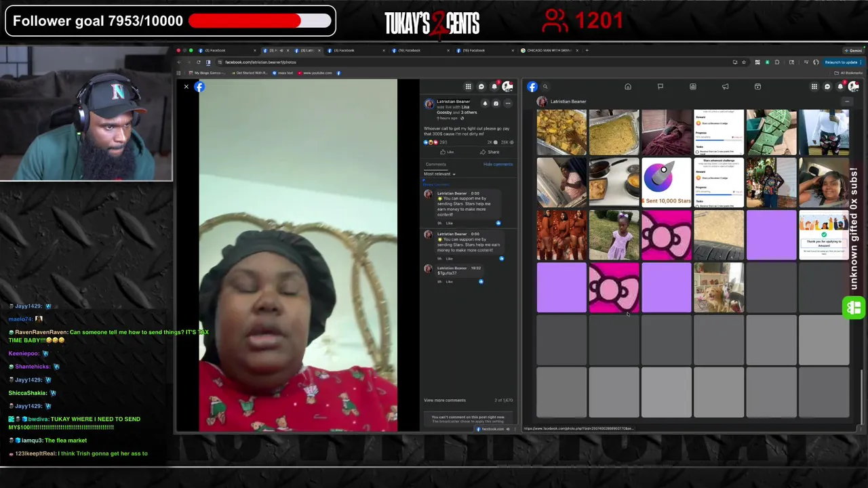Reload the page with the refresh icon

pos(199,62)
